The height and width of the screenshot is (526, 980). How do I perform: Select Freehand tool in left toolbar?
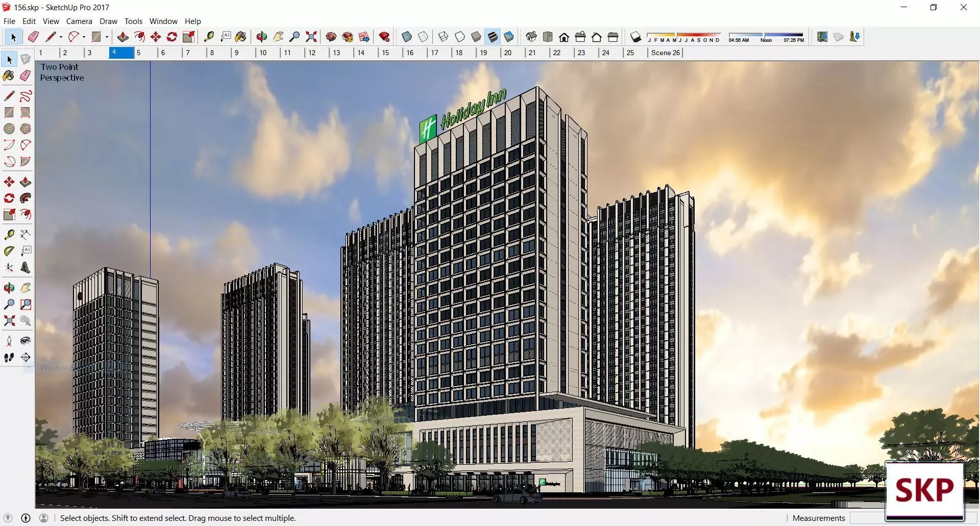[x=26, y=96]
